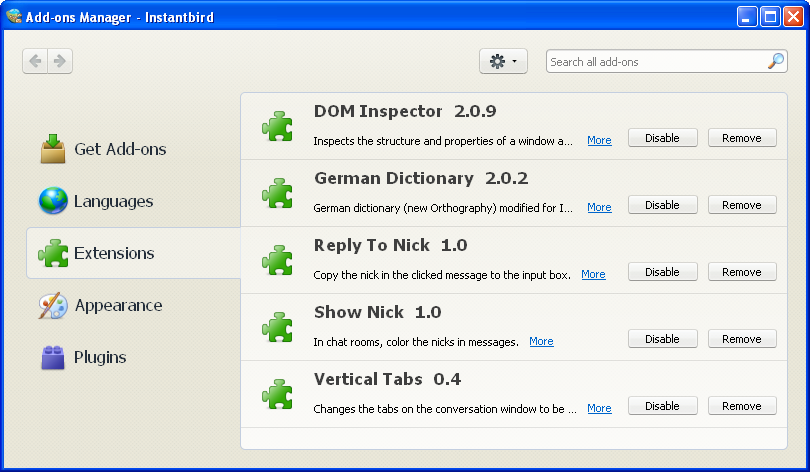Click the Show Nick extension icon

coord(277,327)
